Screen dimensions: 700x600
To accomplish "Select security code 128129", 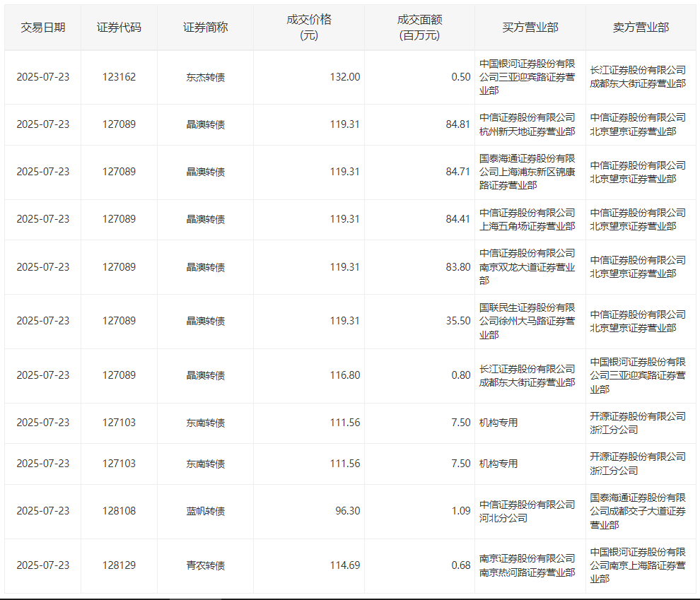I will click(119, 565).
